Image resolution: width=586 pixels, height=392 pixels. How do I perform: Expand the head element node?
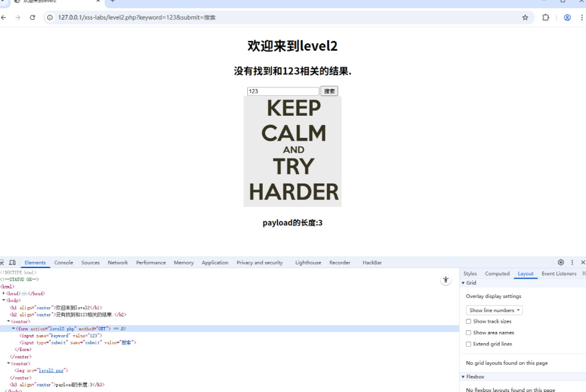[4, 294]
